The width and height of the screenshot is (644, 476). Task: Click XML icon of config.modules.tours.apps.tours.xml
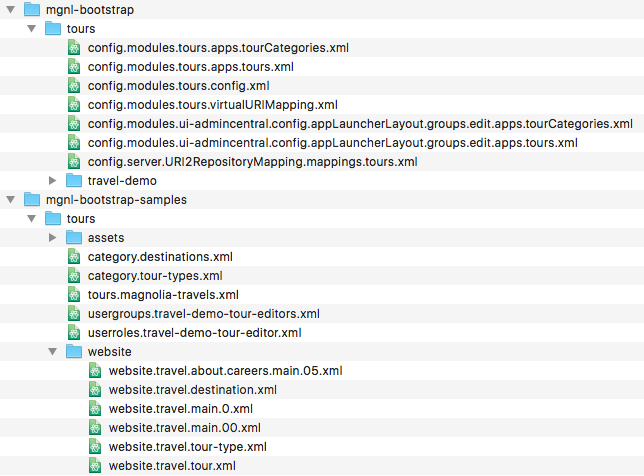coord(74,67)
